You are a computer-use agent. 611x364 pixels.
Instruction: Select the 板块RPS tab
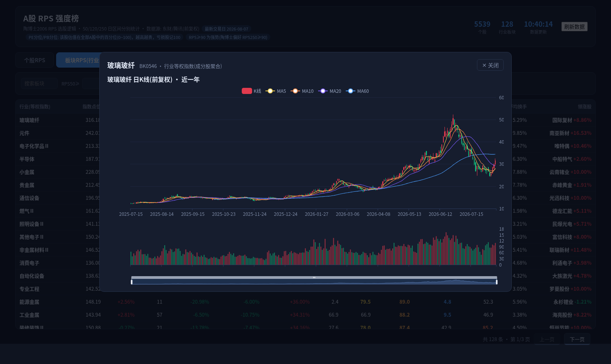click(x=78, y=60)
